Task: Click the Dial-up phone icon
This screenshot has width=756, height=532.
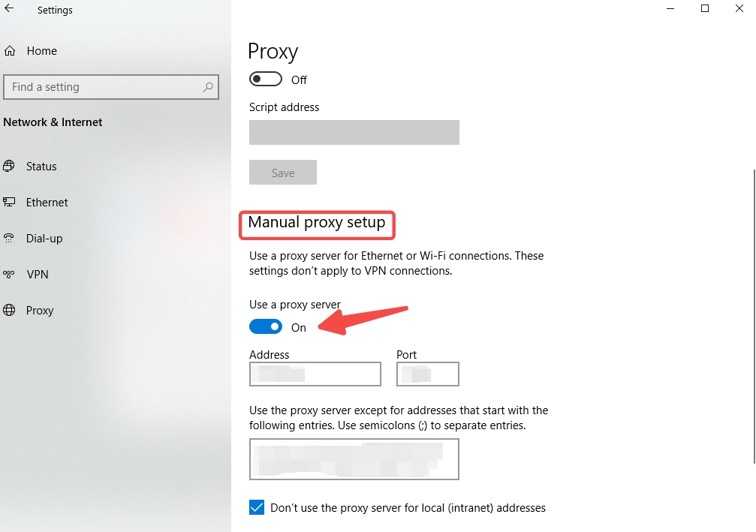Action: click(x=9, y=238)
